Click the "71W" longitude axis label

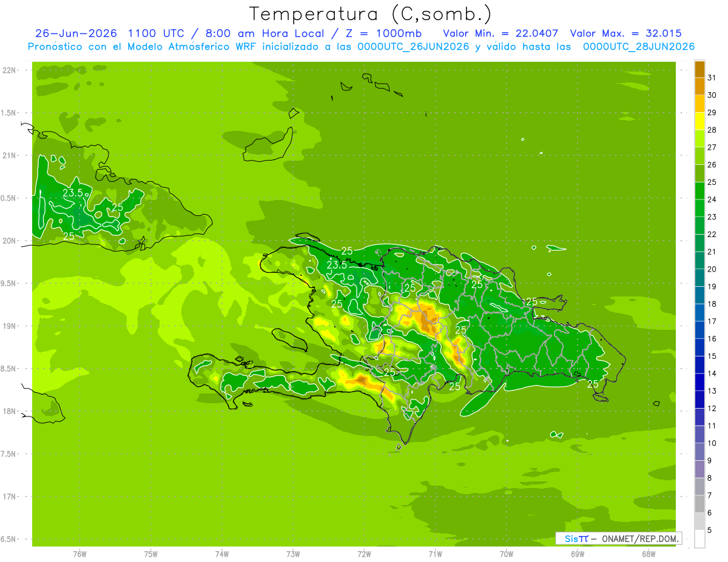[x=435, y=554]
